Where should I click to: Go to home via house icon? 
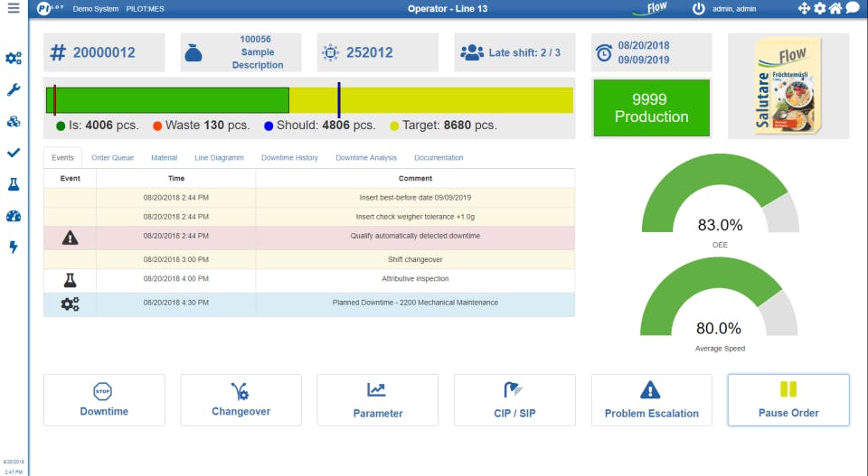835,8
